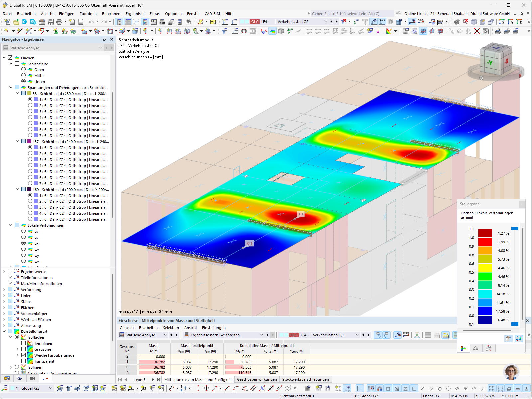Image resolution: width=532 pixels, height=399 pixels.
Task: Click the print toolbar icon
Action: click(x=59, y=22)
